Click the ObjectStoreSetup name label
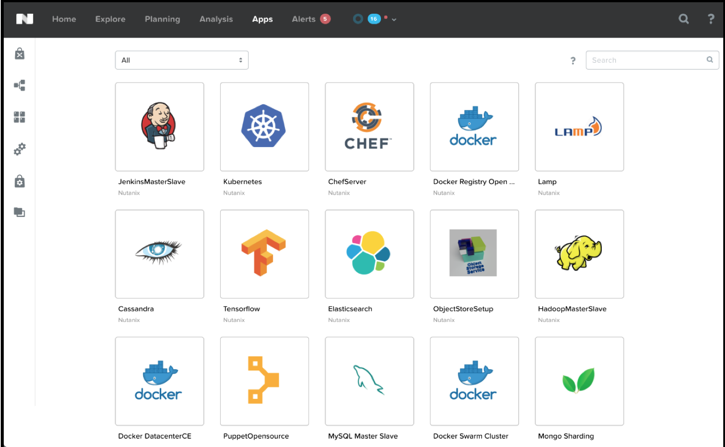 (463, 309)
